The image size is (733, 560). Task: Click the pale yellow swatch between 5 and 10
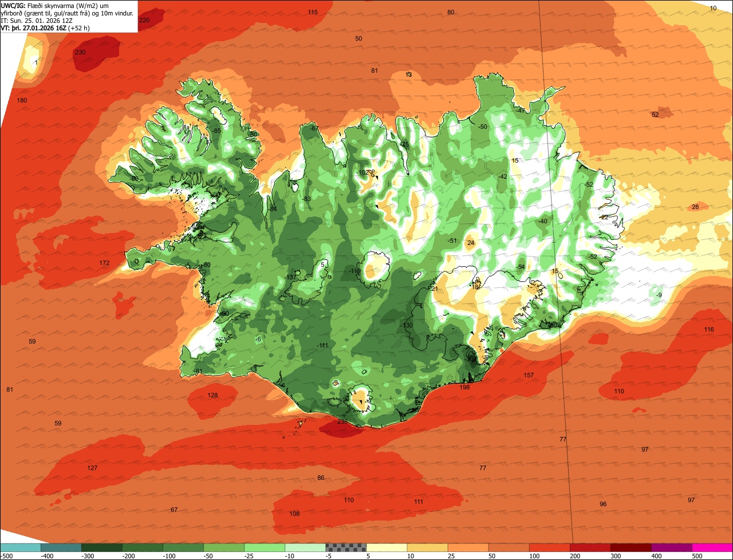(x=387, y=547)
